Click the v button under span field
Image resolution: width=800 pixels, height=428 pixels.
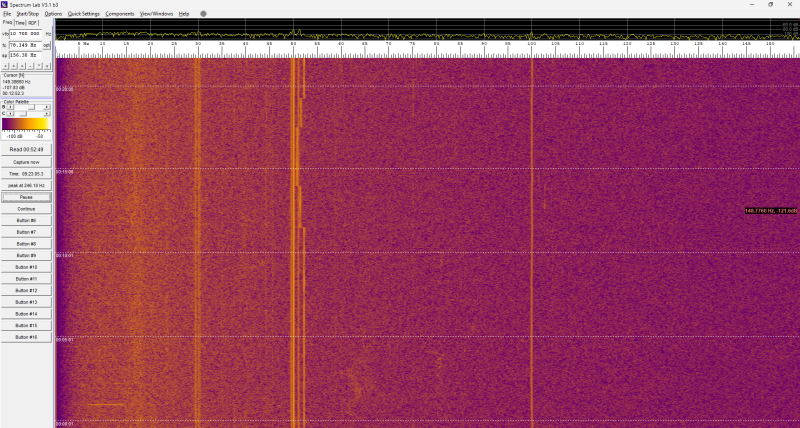coord(47,66)
